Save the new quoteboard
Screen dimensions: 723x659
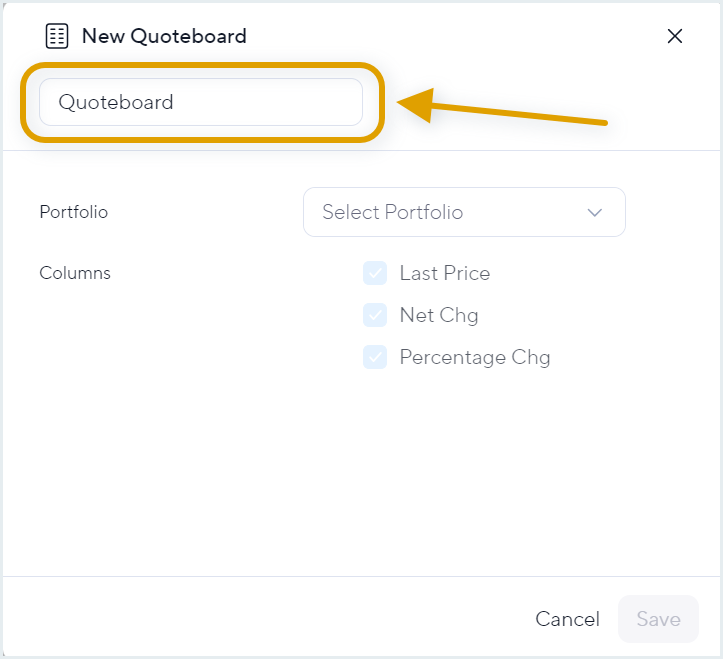click(658, 619)
